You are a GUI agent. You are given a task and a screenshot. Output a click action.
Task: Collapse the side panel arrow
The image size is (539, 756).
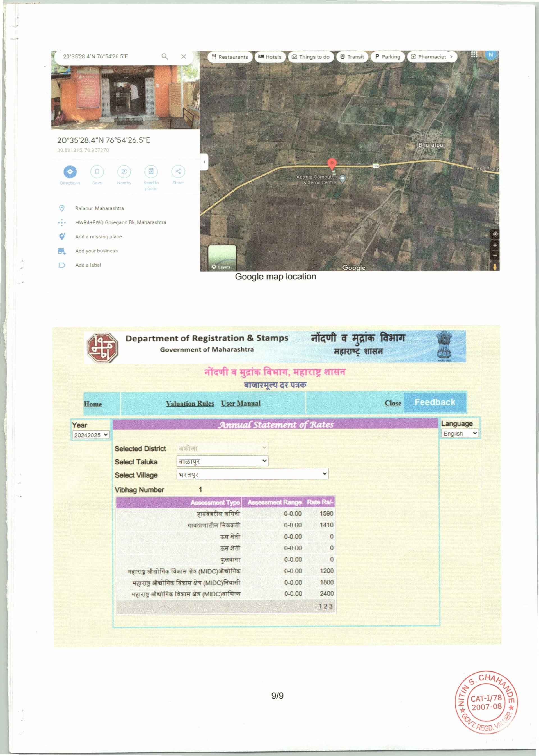click(x=204, y=162)
